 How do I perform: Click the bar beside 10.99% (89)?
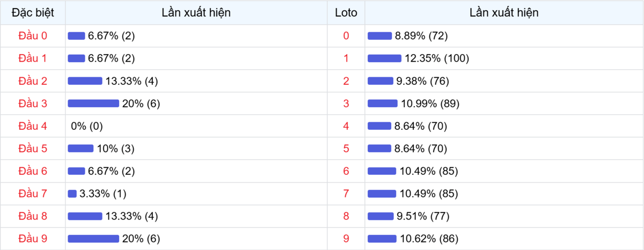382,104
